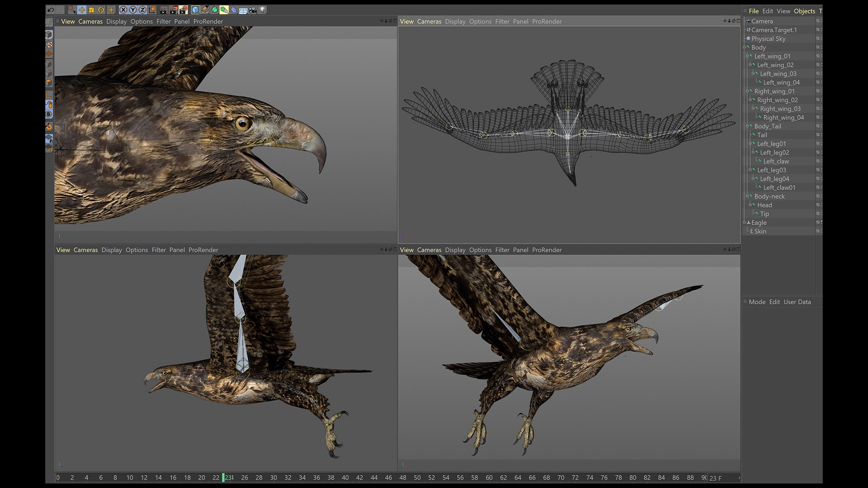Select the Scale tool
The image size is (868, 488).
(x=91, y=9)
